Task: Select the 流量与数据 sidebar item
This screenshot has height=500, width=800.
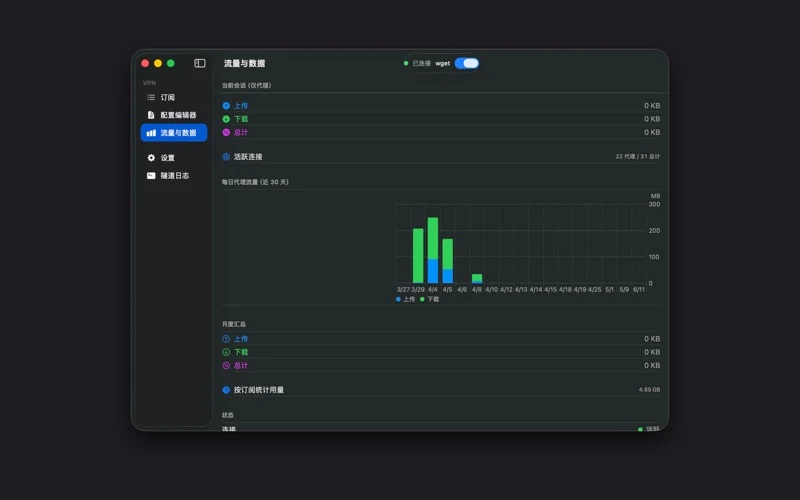Action: pos(174,133)
